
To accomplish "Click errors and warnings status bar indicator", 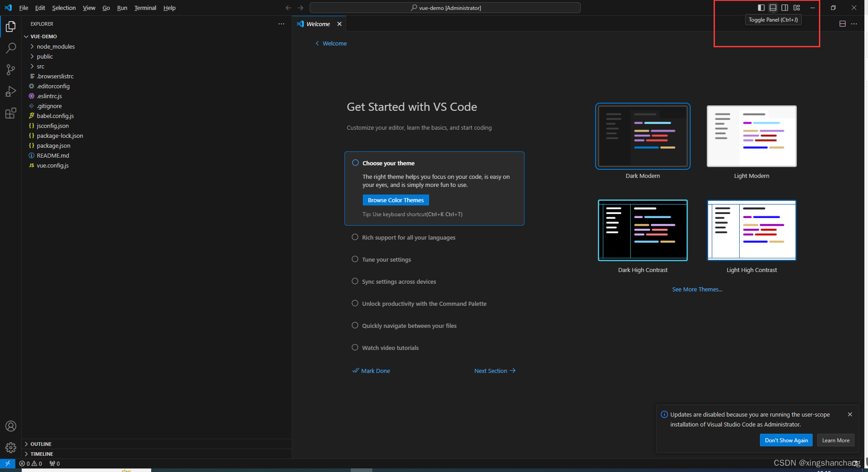I will point(31,463).
